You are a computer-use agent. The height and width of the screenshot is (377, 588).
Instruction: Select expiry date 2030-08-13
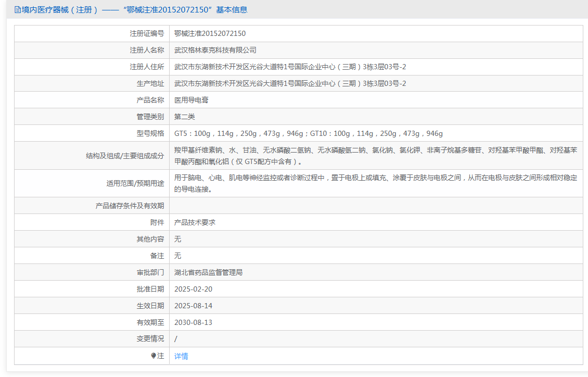coord(193,322)
